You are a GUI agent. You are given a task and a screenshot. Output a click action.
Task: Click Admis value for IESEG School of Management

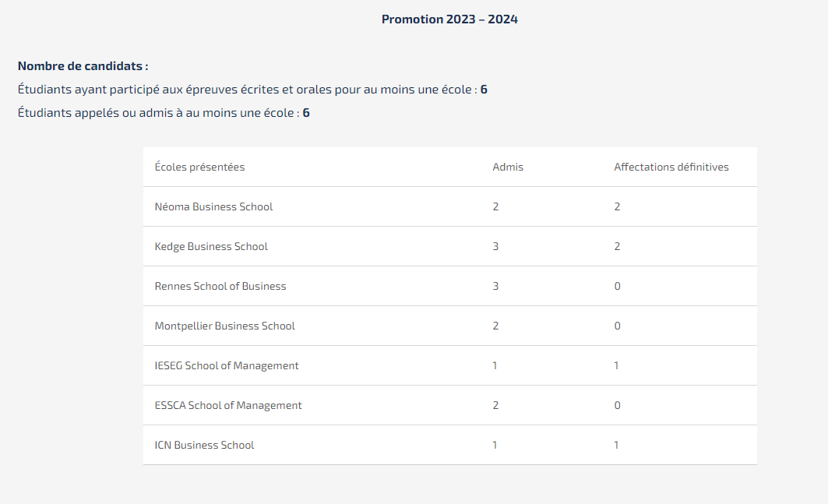[495, 365]
